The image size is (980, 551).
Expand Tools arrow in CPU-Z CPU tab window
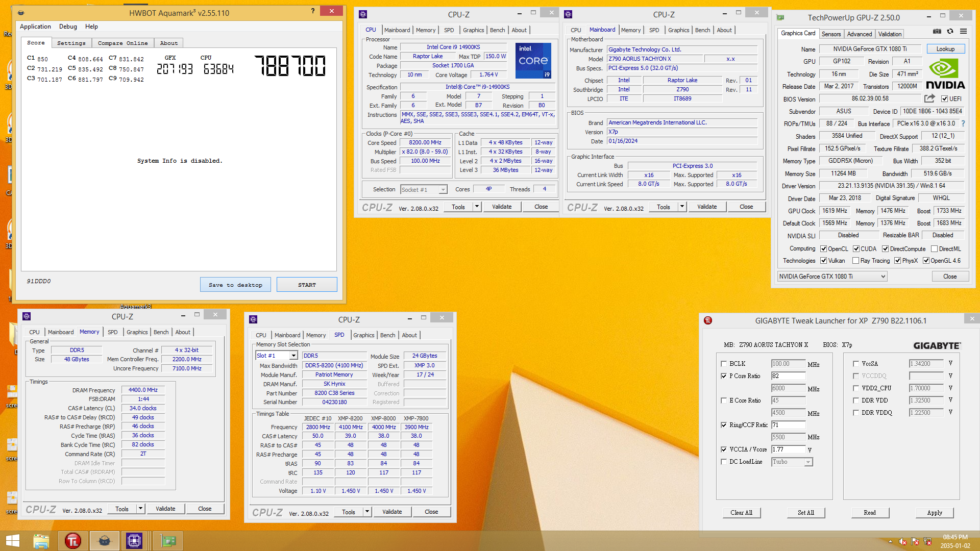tap(477, 207)
